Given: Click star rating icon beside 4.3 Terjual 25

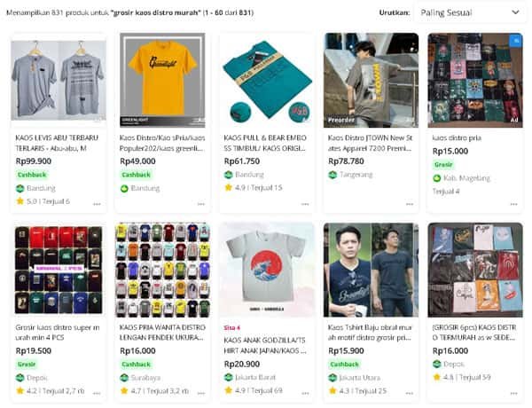Looking at the screenshot, I should (x=332, y=390).
